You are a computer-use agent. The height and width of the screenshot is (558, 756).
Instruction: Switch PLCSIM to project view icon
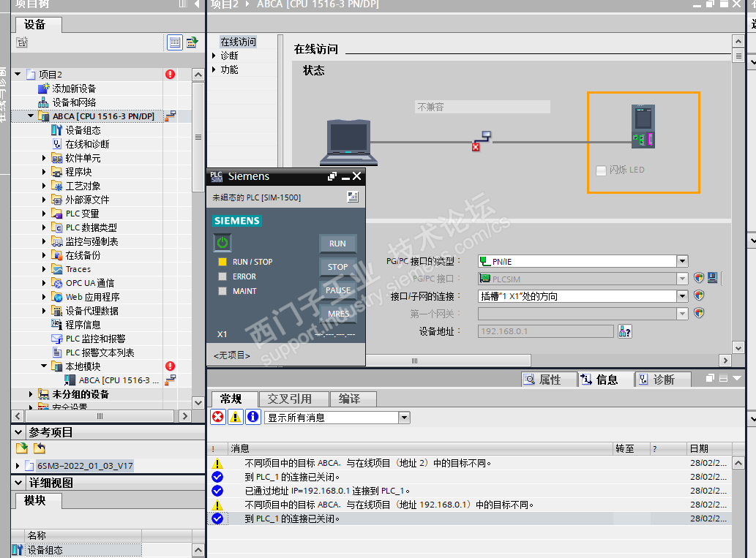point(353,197)
